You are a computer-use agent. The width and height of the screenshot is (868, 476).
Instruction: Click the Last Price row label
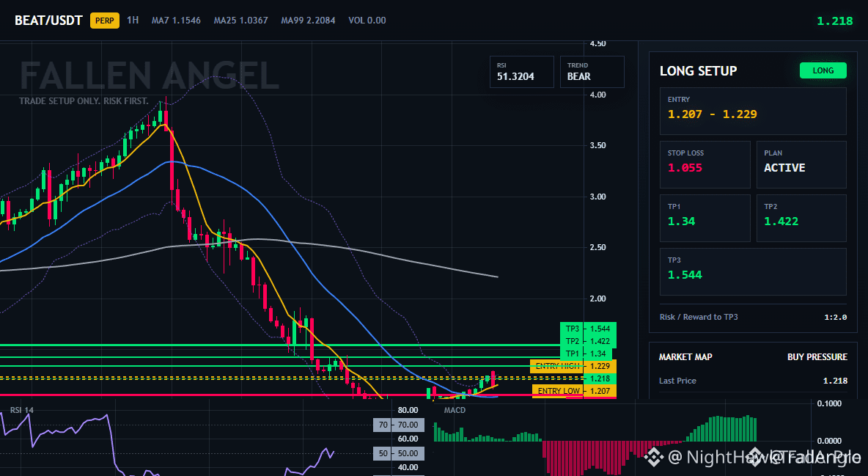click(677, 381)
